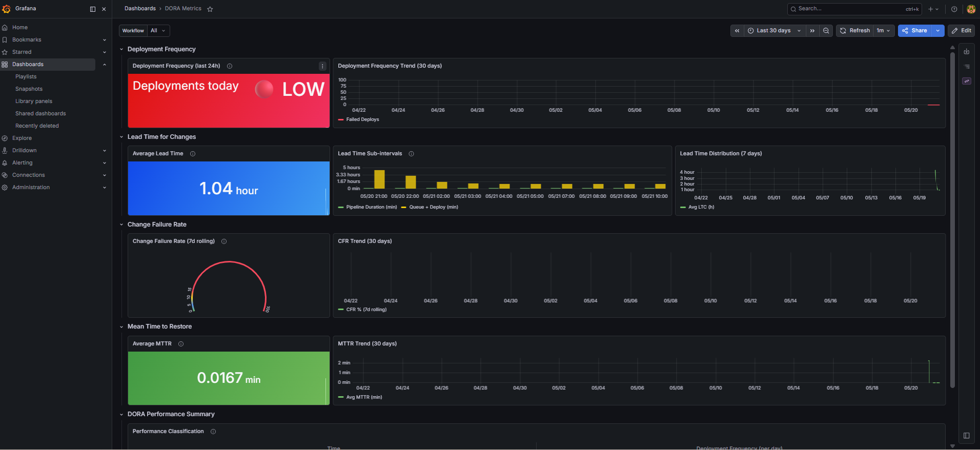Toggle CFR % (7d rolling) legend series
The height and width of the screenshot is (450, 980).
pyautogui.click(x=362, y=310)
